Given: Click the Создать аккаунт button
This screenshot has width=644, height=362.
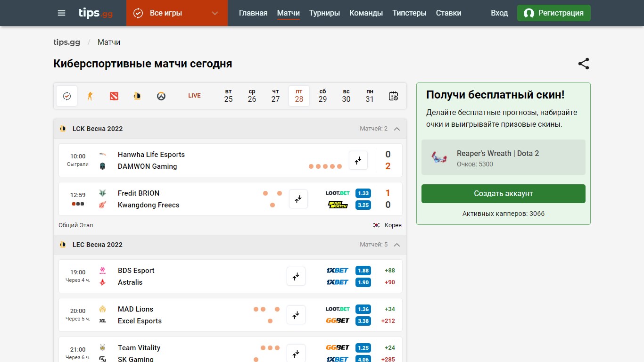Looking at the screenshot, I should click(x=504, y=194).
